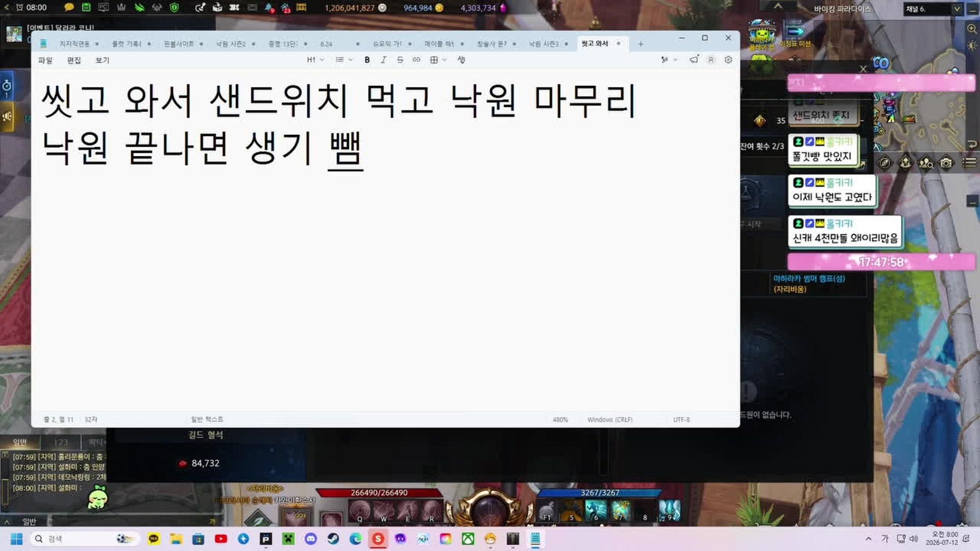
Task: Click the UTF-8 encoding indicator
Action: coord(681,419)
